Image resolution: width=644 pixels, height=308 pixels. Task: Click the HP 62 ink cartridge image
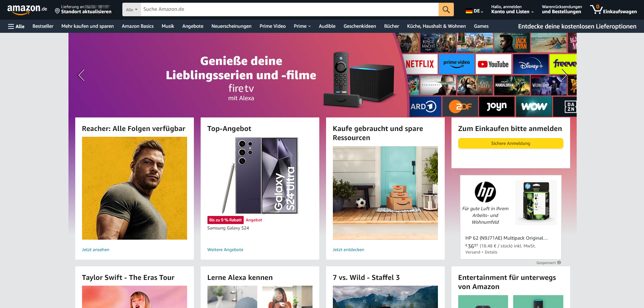pyautogui.click(x=536, y=202)
